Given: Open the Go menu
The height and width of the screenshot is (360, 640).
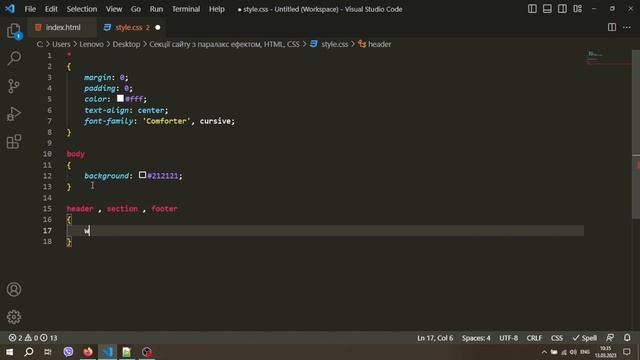Looking at the screenshot, I should click(136, 9).
